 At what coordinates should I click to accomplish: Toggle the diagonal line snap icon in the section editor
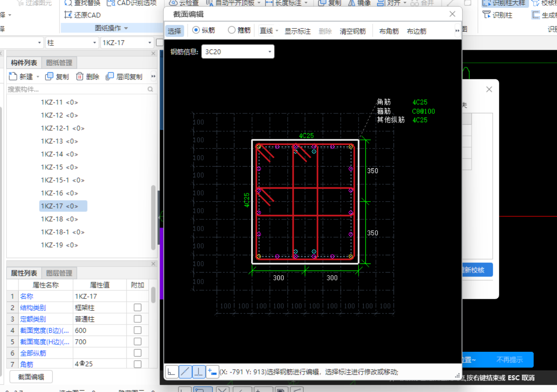pos(185,371)
